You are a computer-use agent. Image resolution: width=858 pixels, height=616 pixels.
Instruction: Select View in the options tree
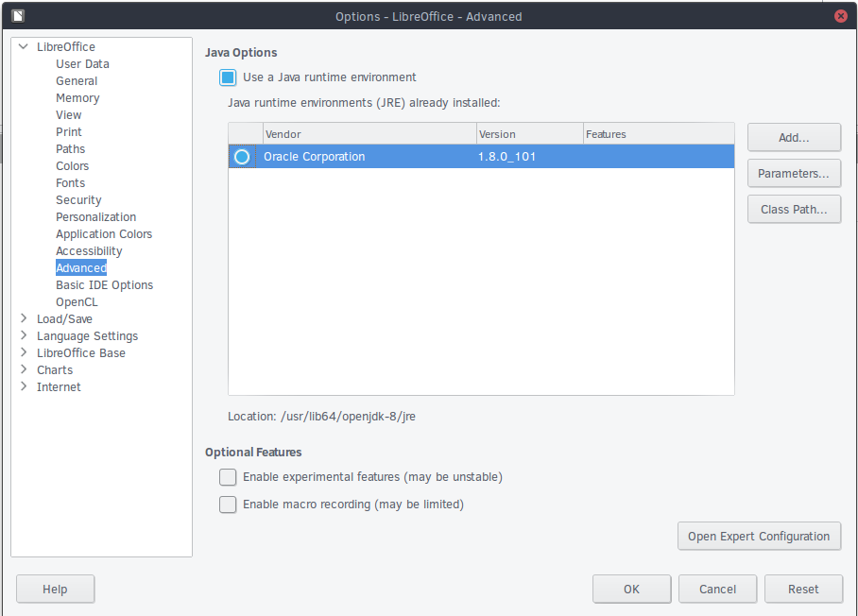click(68, 115)
